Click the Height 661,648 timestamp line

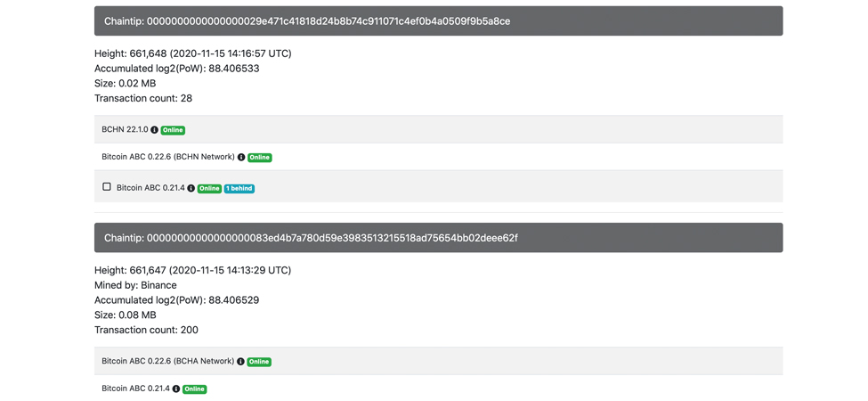(x=192, y=53)
